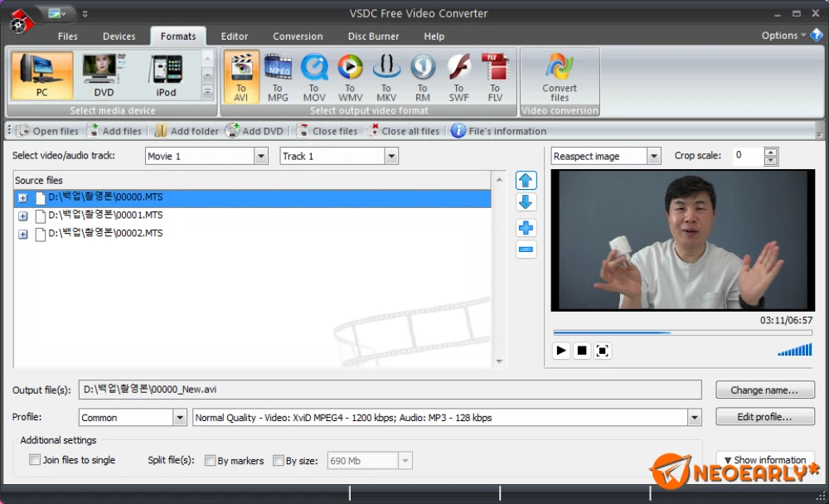829x504 pixels.
Task: Open the Reaspect image dropdown
Action: (x=654, y=156)
